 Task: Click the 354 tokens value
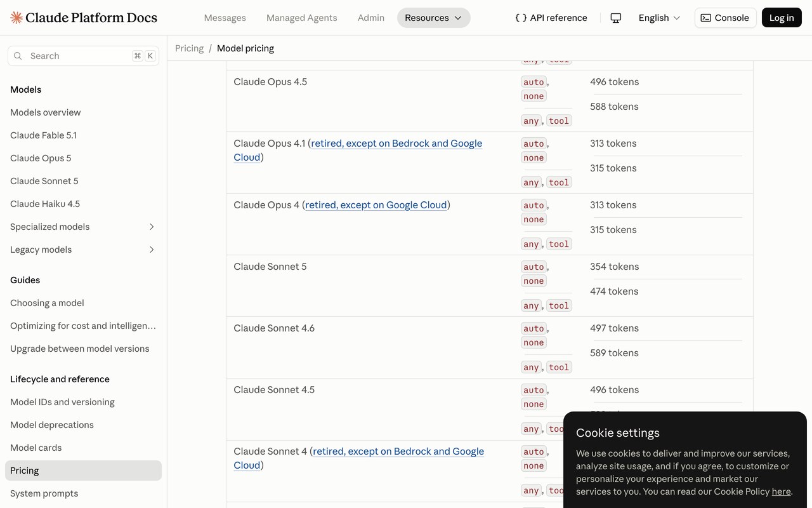[614, 267]
